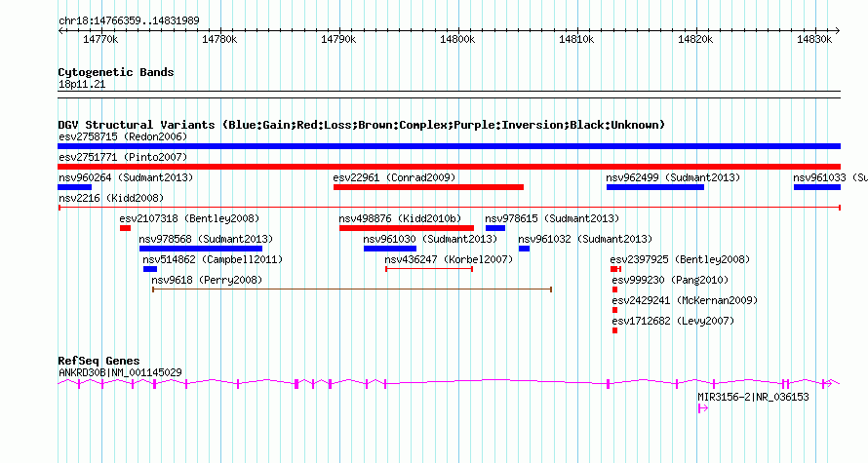The height and width of the screenshot is (463, 868).
Task: Click the red esv999230 square marker
Action: pyautogui.click(x=615, y=289)
